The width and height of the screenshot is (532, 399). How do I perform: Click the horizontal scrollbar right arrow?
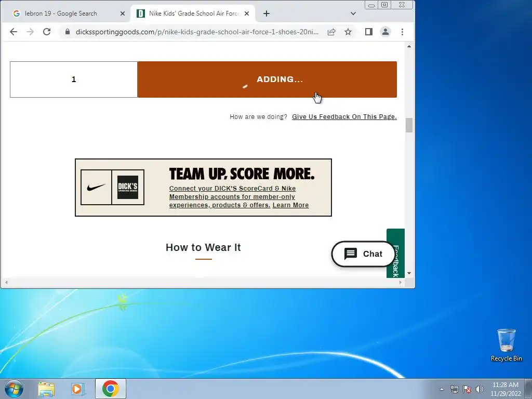pos(401,282)
